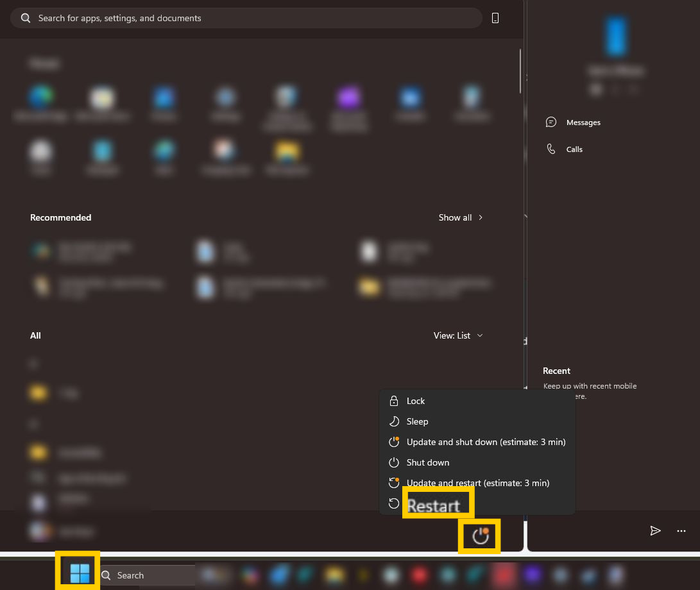Open the View: List dropdown
This screenshot has width=700, height=590.
[x=458, y=335]
